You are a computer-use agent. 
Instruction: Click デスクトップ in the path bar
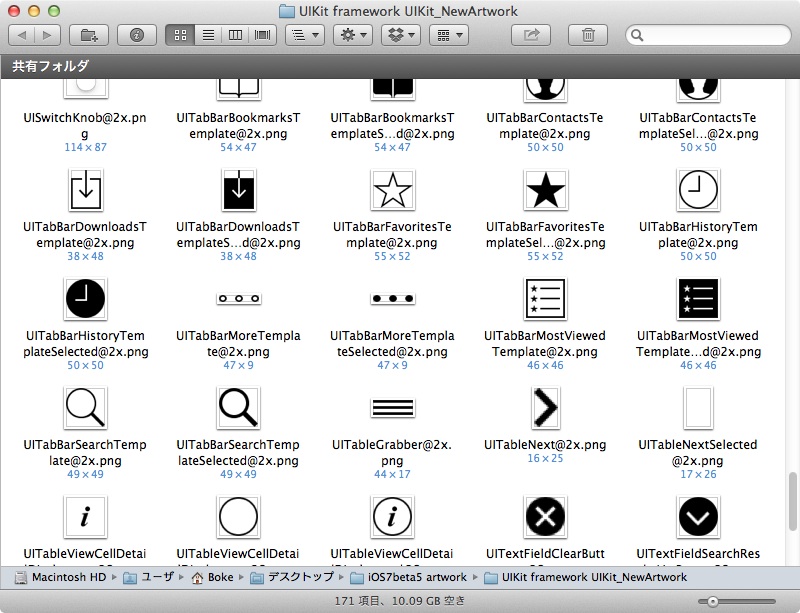pos(291,577)
